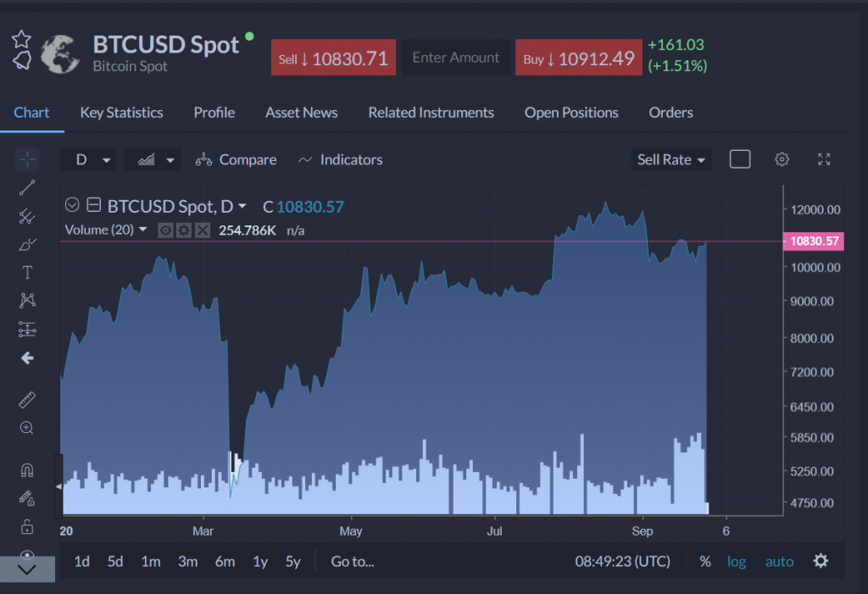Image resolution: width=868 pixels, height=594 pixels.
Task: Set range to 5y
Action: [x=292, y=561]
